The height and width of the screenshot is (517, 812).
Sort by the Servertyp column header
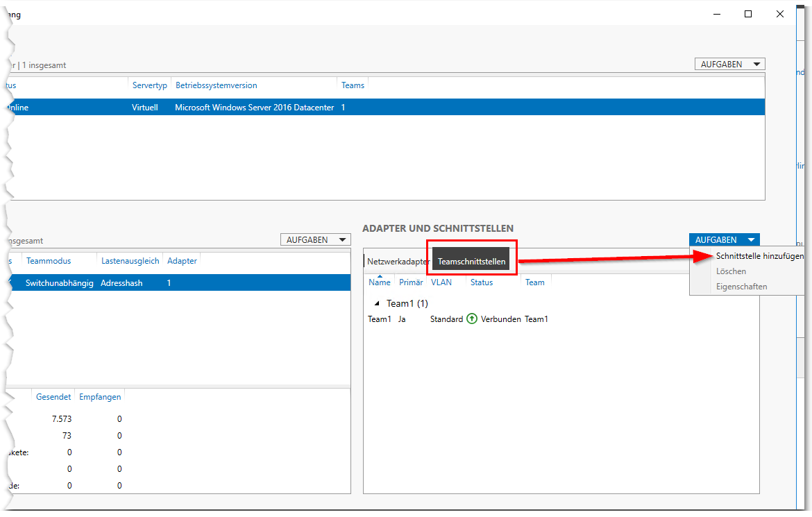tap(149, 85)
